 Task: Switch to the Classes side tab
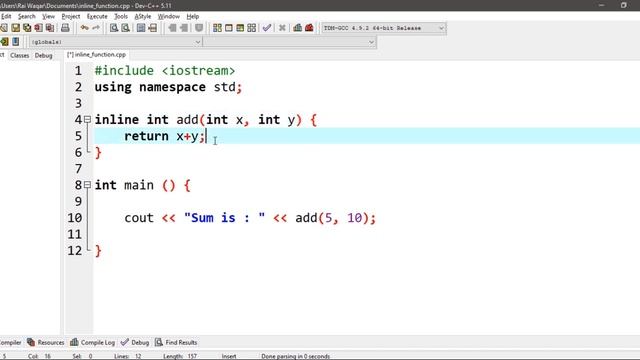20,55
